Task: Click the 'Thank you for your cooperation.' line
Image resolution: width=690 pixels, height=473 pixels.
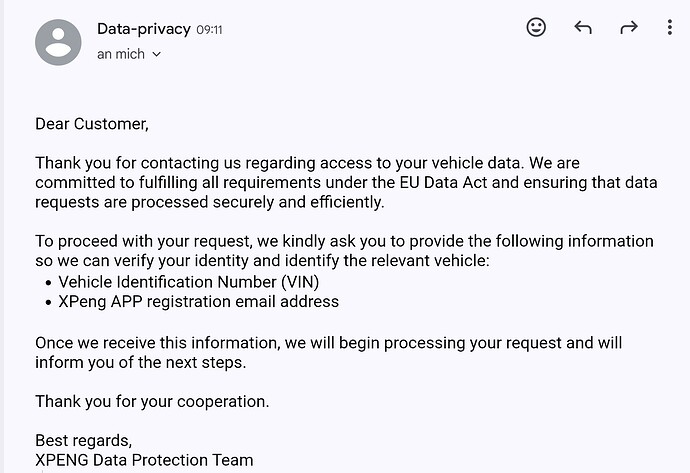Action: [152, 402]
